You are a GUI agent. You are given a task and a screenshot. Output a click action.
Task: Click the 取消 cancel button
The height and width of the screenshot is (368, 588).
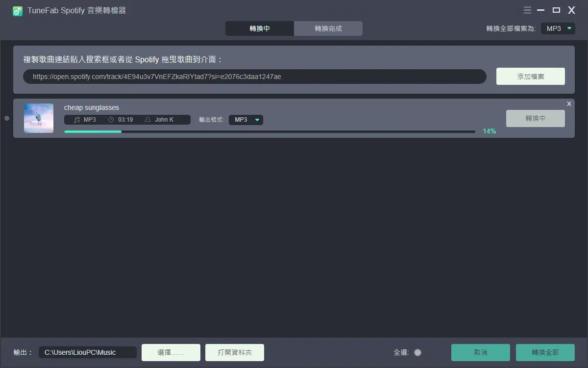click(x=481, y=352)
